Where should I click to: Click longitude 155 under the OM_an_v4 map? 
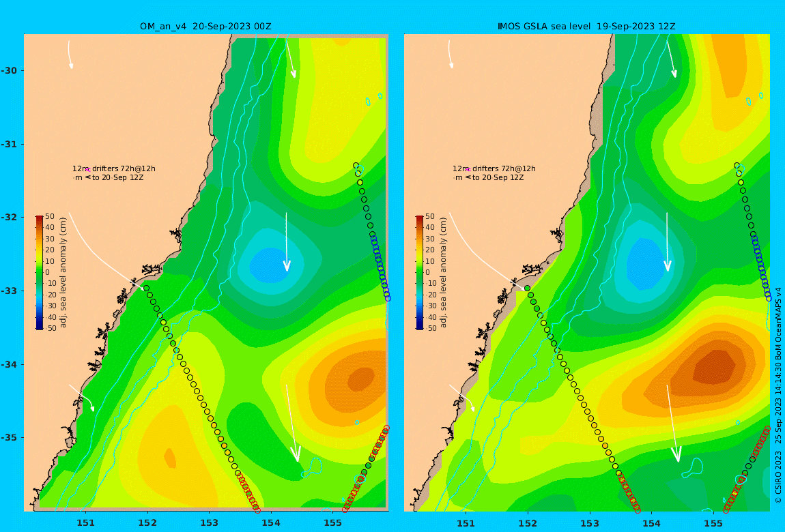click(x=333, y=523)
